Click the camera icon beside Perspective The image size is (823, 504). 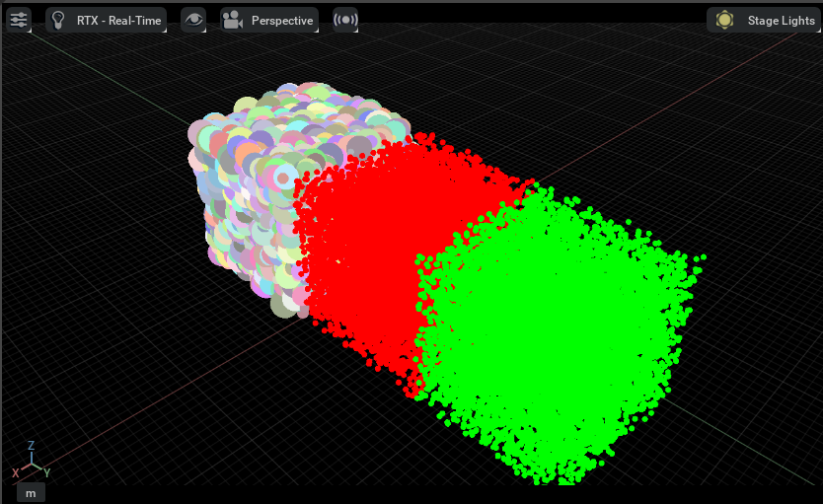pyautogui.click(x=233, y=20)
